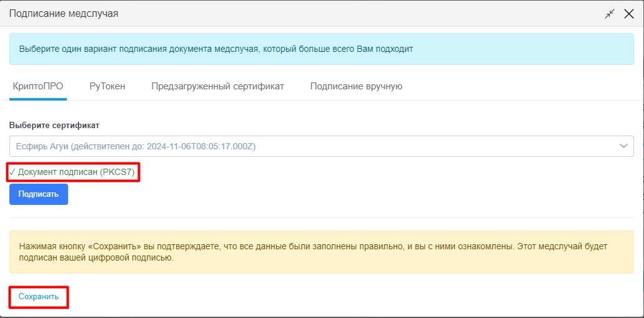The image size is (644, 318).
Task: Click the dialog title Подписание медслучая
Action: click(x=64, y=14)
